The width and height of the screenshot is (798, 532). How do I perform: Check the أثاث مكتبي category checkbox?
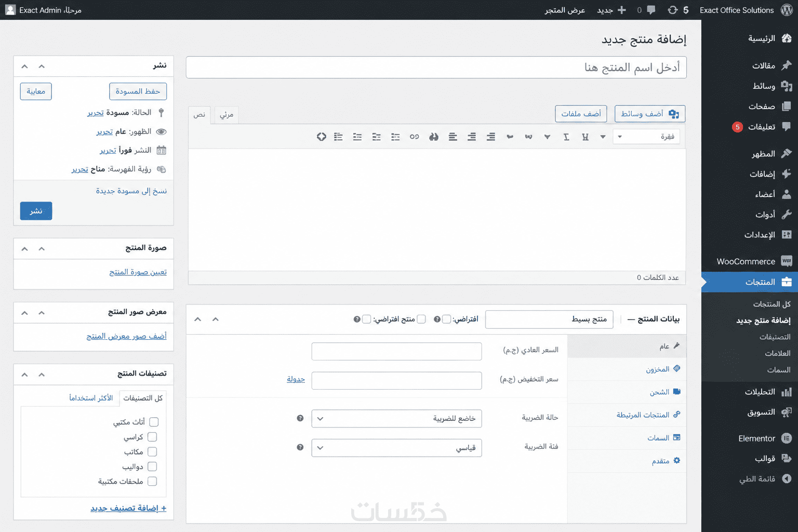tap(154, 422)
